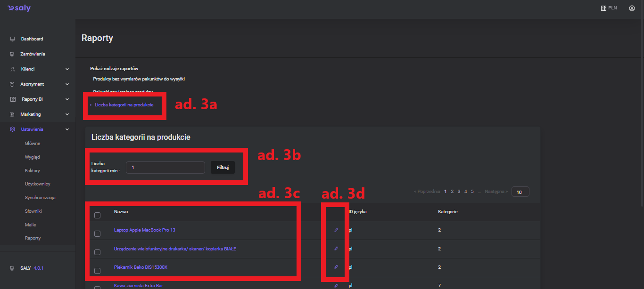Click the Dashboard monitor icon in sidebar
Image resolution: width=644 pixels, height=289 pixels.
pos(12,39)
